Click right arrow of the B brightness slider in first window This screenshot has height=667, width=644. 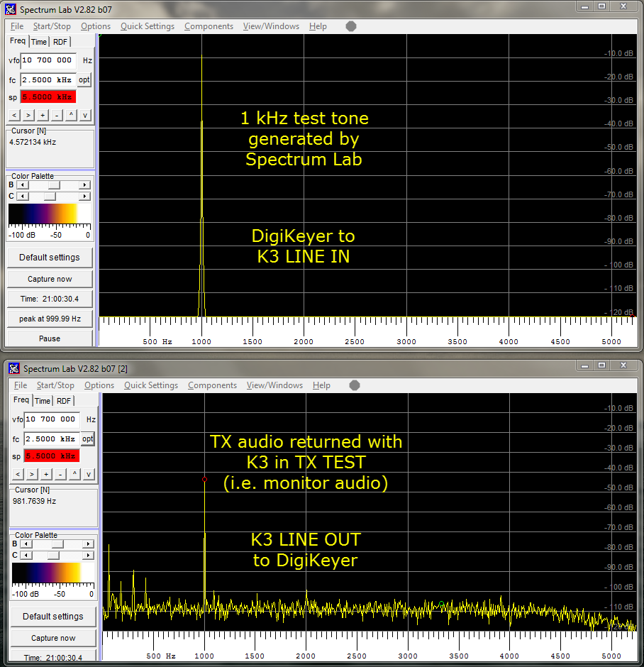point(85,185)
